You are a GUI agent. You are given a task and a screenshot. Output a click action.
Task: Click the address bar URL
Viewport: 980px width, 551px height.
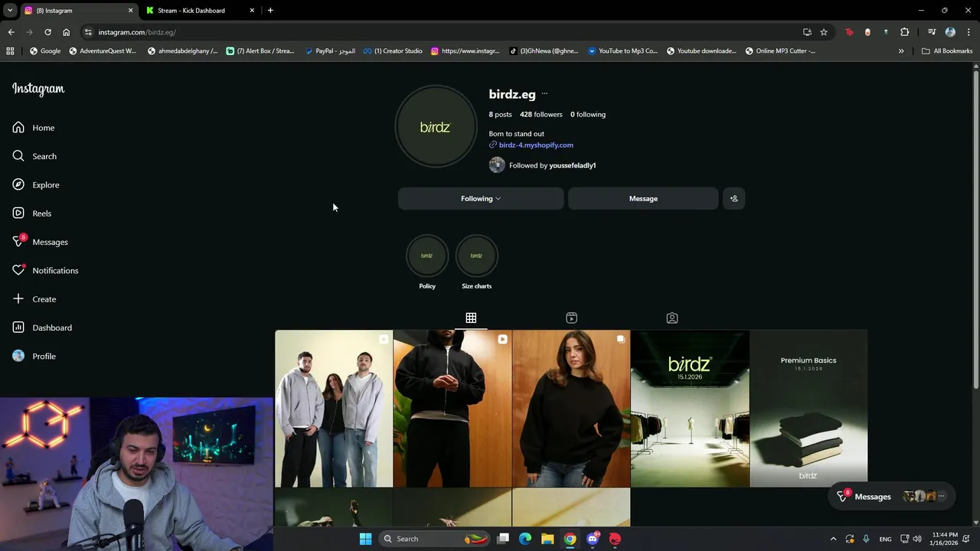point(137,32)
